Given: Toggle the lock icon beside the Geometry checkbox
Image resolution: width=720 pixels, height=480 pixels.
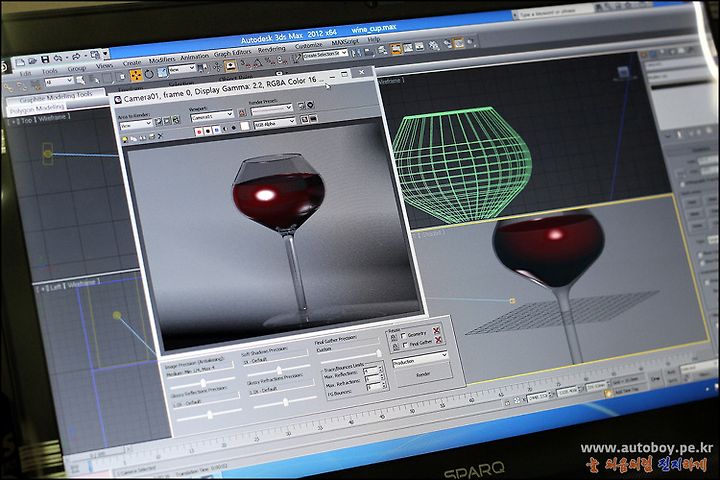Looking at the screenshot, I should 394,337.
